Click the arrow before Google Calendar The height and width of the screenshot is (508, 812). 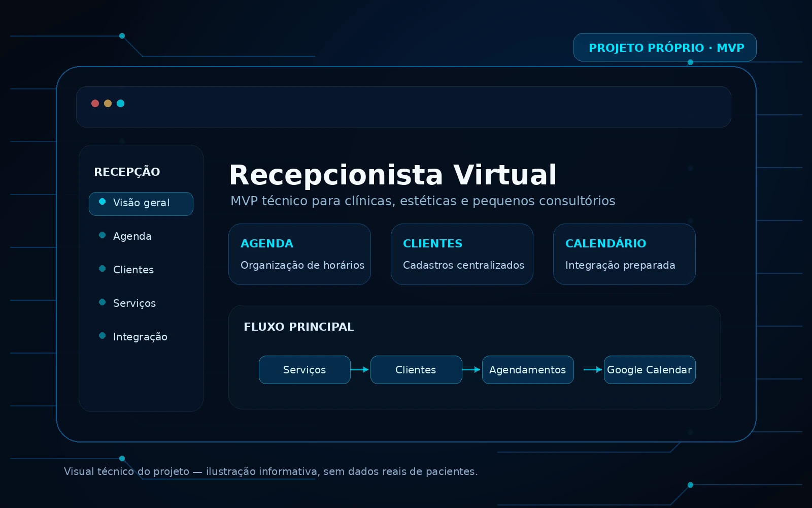[593, 370]
